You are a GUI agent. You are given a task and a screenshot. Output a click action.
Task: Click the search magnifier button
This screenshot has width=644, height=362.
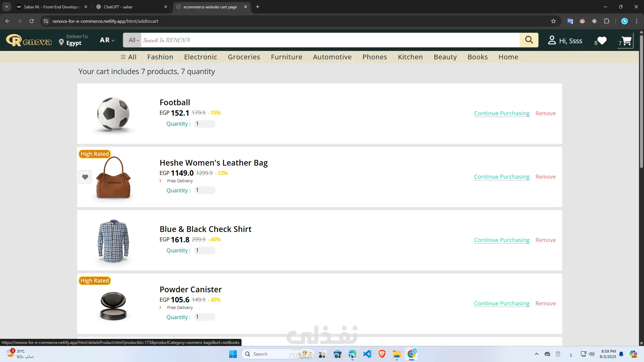click(x=529, y=40)
